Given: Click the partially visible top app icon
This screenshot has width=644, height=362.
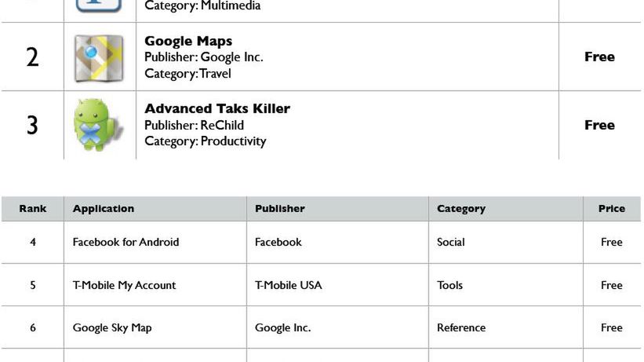Looking at the screenshot, I should [x=99, y=5].
